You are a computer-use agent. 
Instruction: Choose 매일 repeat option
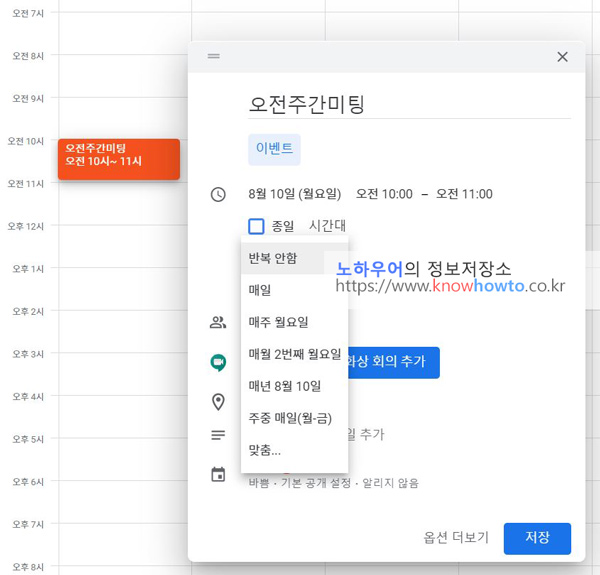click(x=294, y=290)
